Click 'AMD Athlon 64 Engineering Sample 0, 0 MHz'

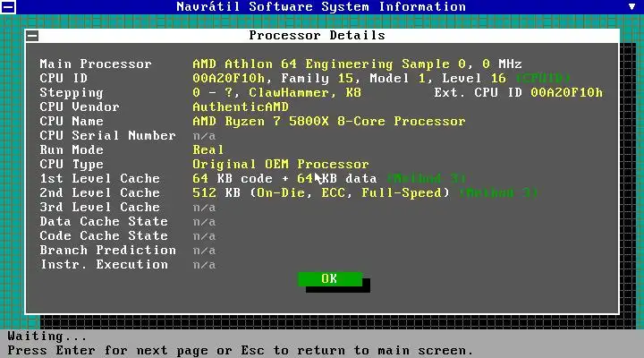[357, 64]
